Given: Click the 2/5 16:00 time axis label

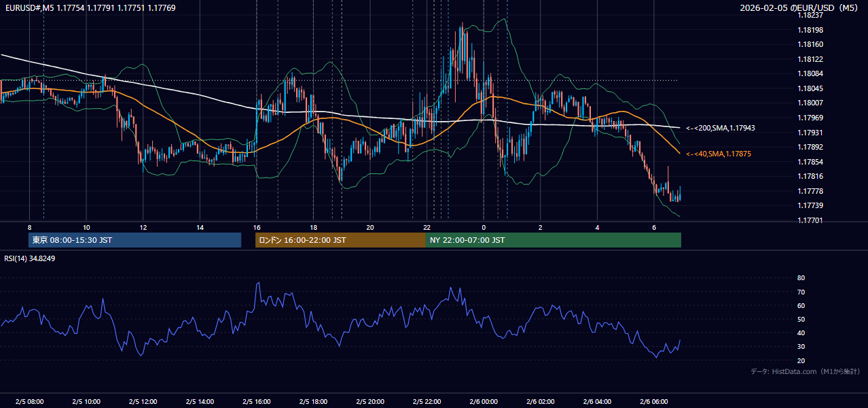Looking at the screenshot, I should tap(257, 401).
